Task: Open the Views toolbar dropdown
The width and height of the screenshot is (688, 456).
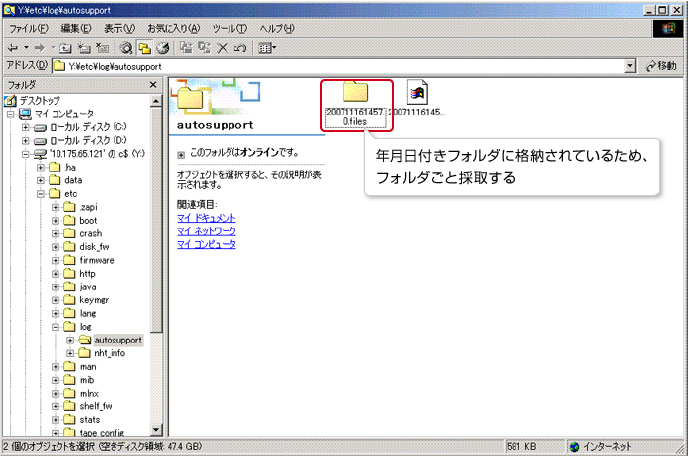Action: tap(267, 48)
